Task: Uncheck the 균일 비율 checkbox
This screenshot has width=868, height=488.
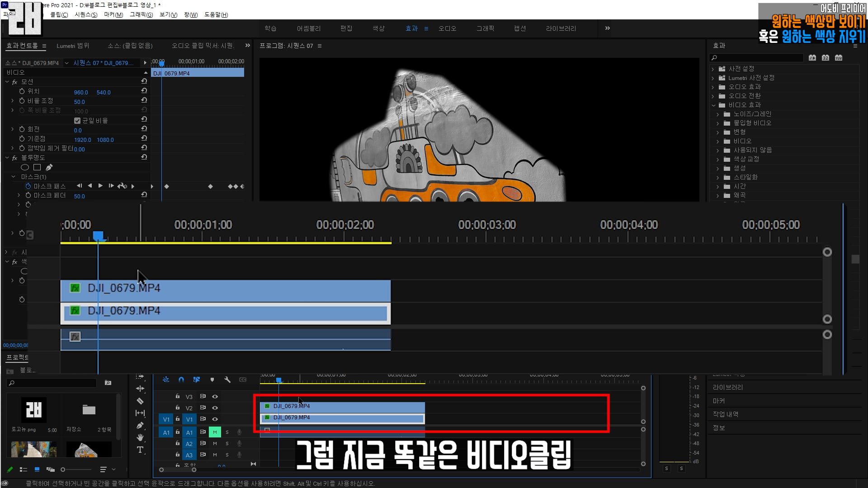Action: [x=77, y=121]
